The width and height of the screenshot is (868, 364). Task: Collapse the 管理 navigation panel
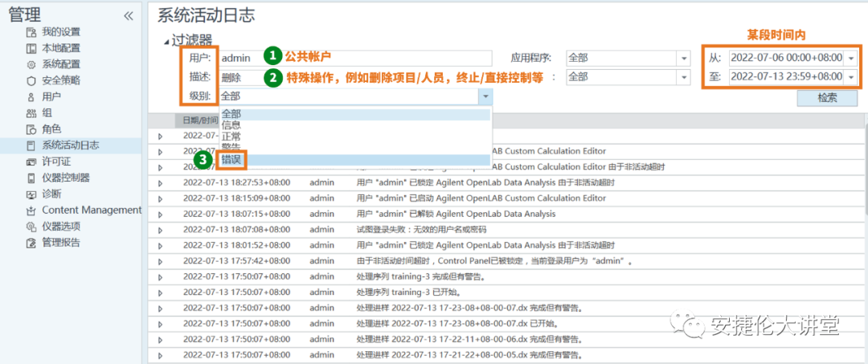click(x=129, y=16)
